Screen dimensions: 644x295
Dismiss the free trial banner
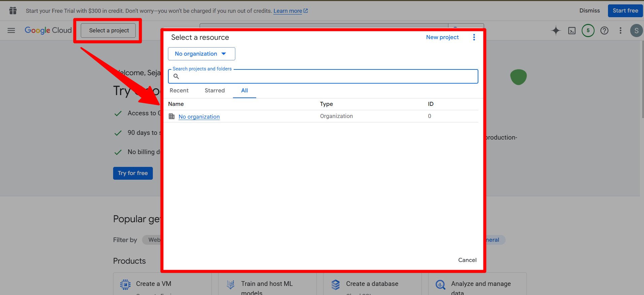pyautogui.click(x=589, y=11)
